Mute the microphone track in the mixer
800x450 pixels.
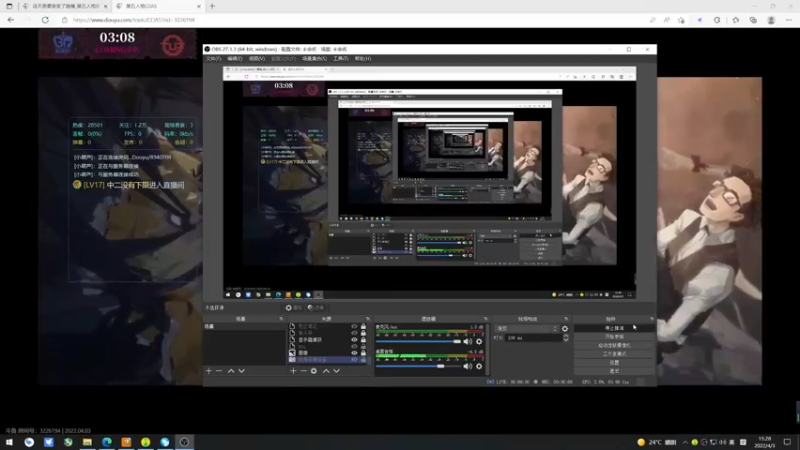coord(467,341)
